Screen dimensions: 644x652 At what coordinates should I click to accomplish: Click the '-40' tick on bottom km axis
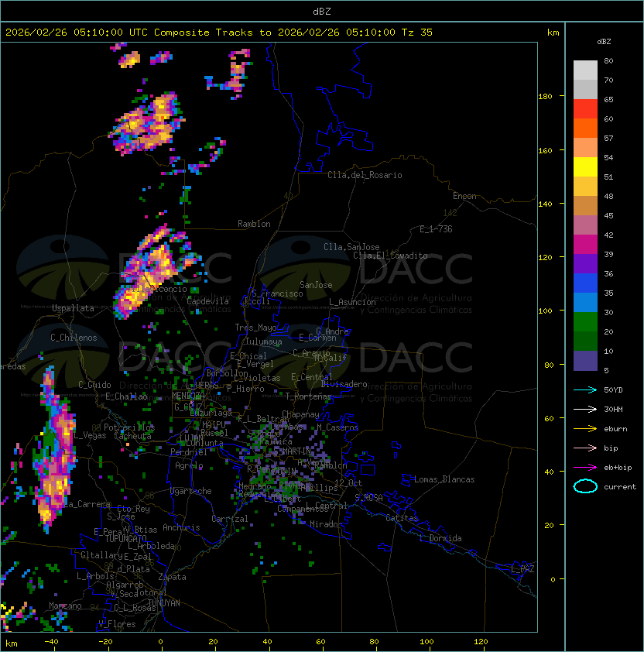click(51, 642)
